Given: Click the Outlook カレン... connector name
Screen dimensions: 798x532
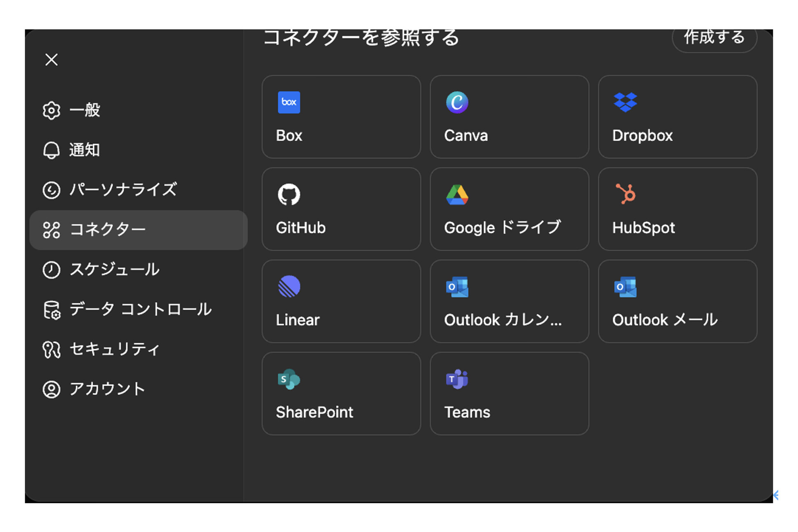Looking at the screenshot, I should 503,320.
